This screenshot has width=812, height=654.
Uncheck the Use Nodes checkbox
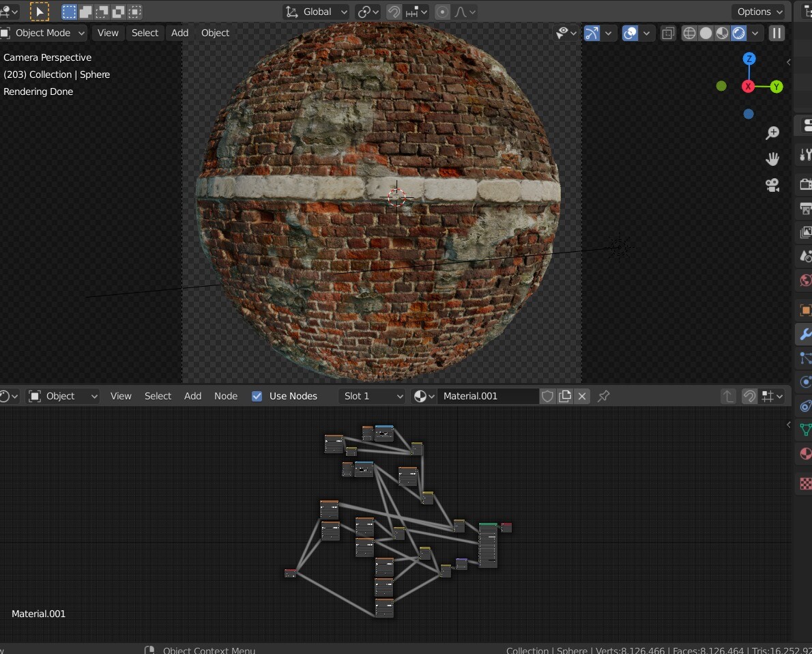(257, 396)
